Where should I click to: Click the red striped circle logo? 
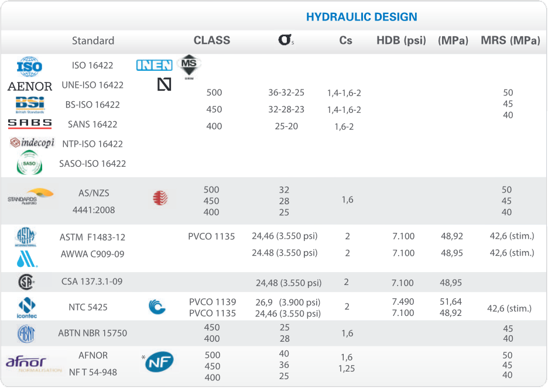[x=160, y=198]
